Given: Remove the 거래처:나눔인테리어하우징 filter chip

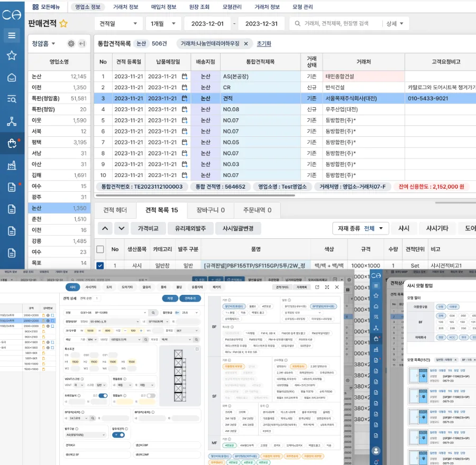Looking at the screenshot, I should coord(246,44).
